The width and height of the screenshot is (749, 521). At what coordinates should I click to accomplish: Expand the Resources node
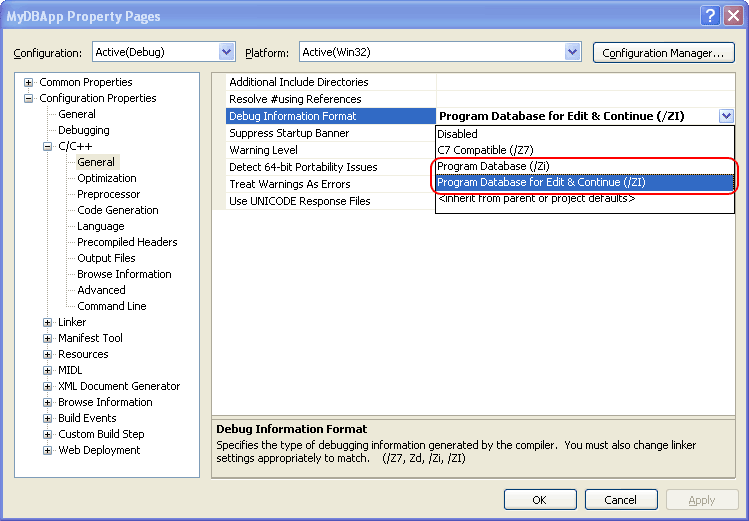point(47,354)
